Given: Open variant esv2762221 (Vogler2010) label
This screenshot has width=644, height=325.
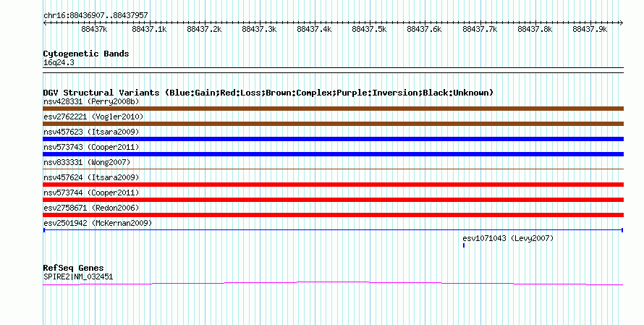Looking at the screenshot, I should 93,117.
